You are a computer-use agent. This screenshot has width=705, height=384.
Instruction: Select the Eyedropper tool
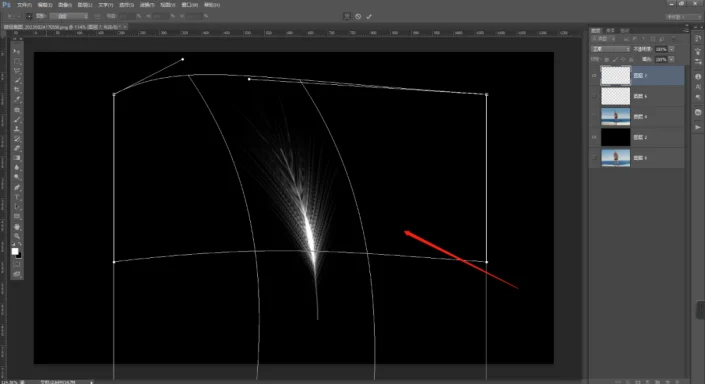tap(17, 100)
